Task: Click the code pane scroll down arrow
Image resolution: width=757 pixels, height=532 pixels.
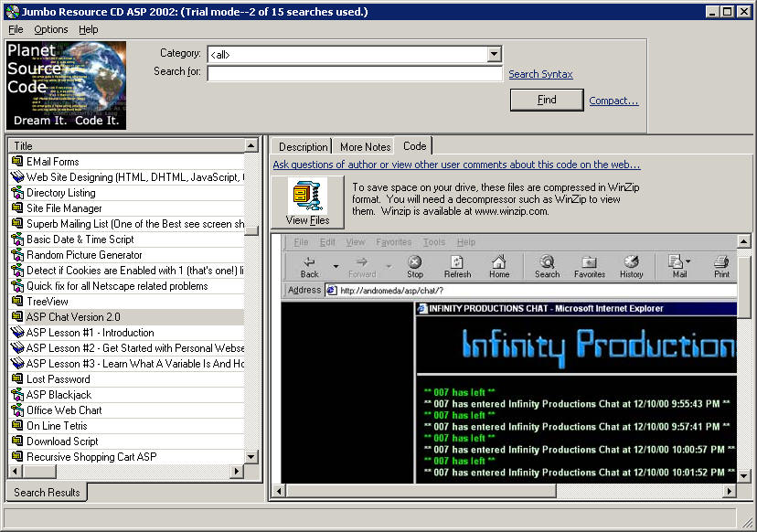Action: pos(743,476)
